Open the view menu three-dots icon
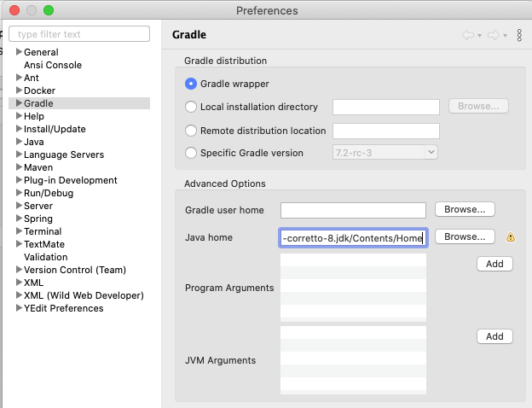Viewport: 532px width, 408px height. click(x=520, y=35)
